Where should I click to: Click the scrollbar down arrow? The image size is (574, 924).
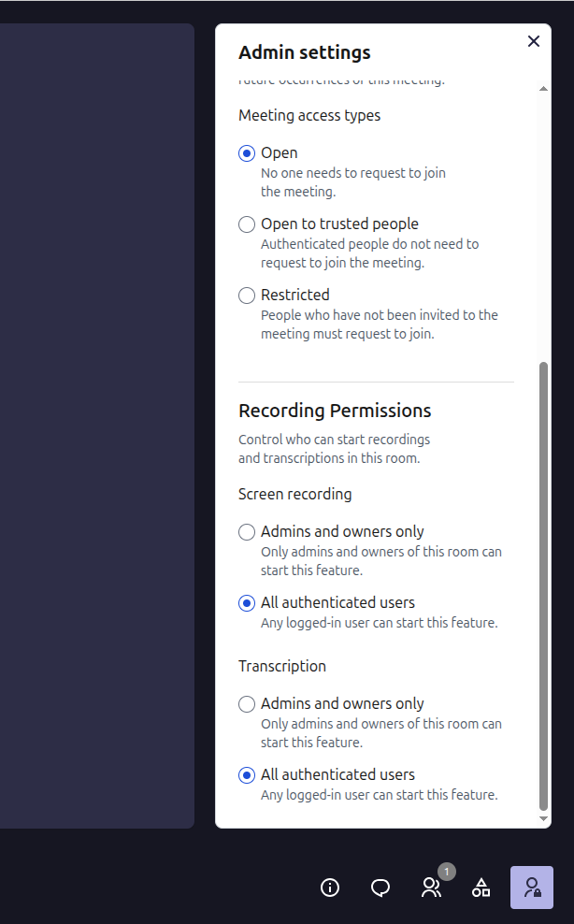click(x=543, y=818)
